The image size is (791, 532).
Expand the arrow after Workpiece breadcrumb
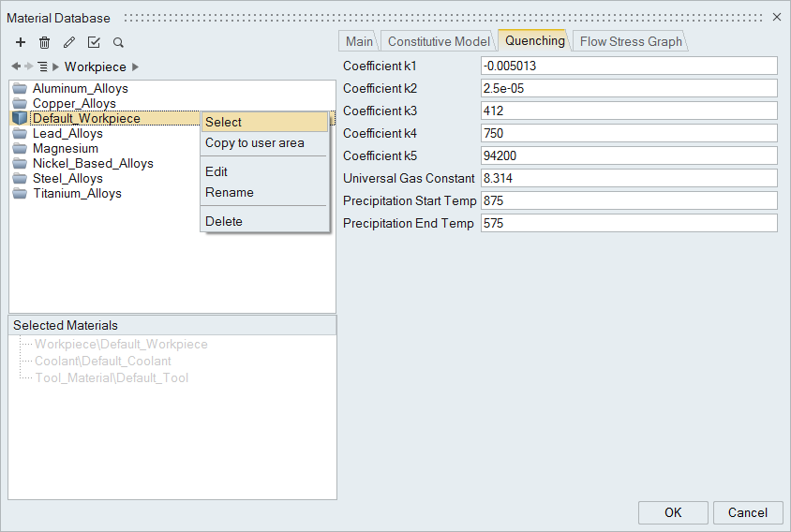(x=135, y=66)
